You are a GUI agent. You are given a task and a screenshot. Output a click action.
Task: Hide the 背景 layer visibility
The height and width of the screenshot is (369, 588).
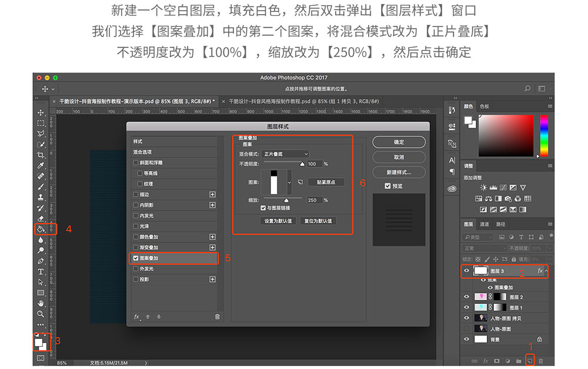tap(466, 340)
